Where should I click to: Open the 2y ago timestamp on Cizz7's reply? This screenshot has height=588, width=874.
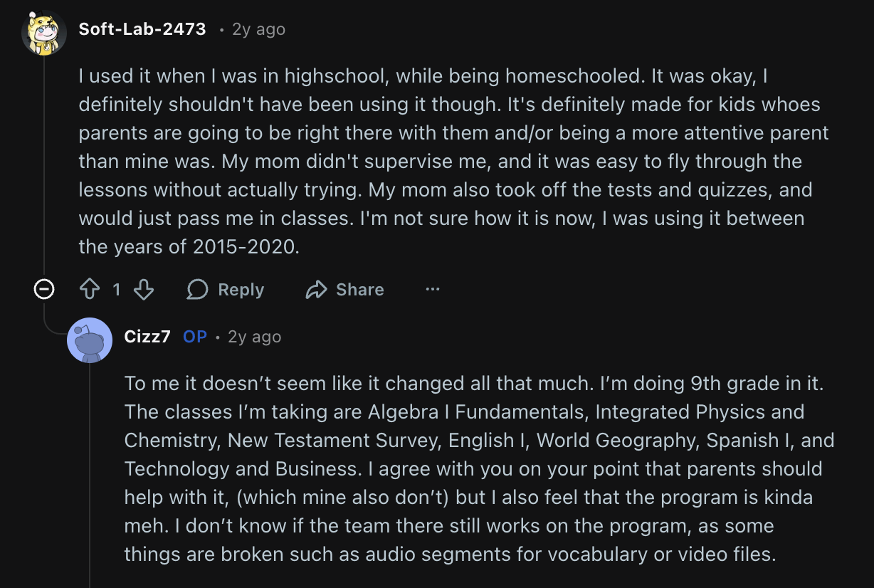[x=254, y=337]
